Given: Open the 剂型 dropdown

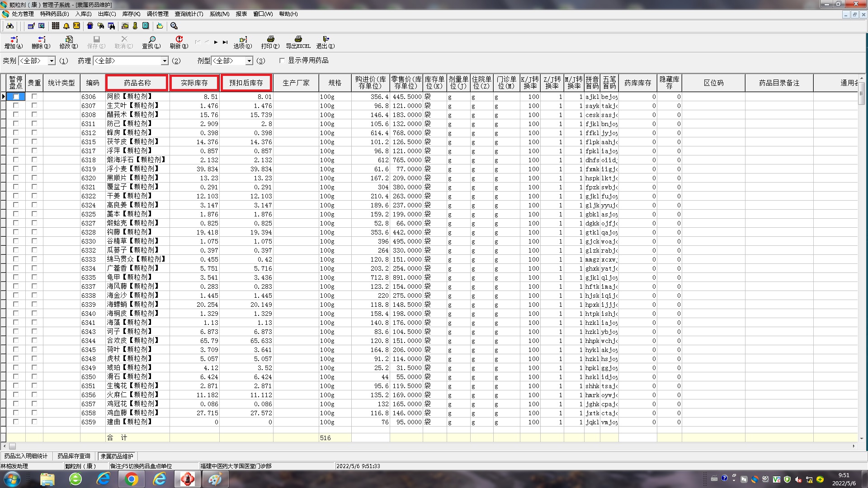Looking at the screenshot, I should click(x=249, y=61).
